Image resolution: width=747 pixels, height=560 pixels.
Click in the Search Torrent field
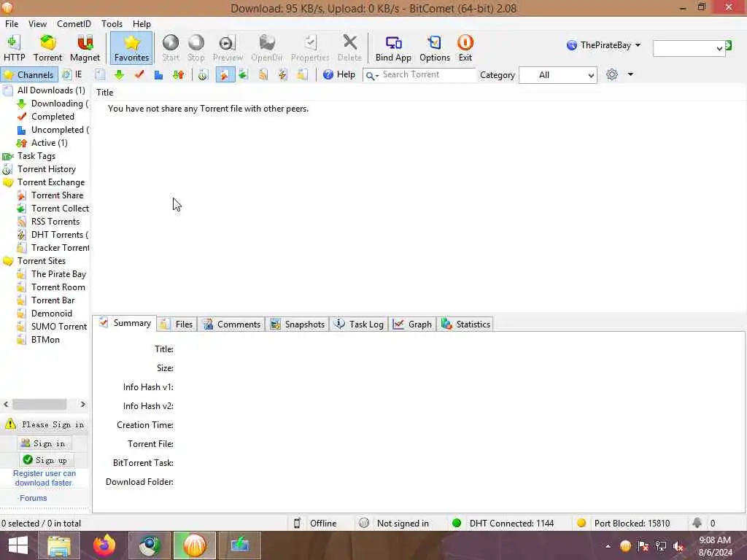(x=427, y=75)
